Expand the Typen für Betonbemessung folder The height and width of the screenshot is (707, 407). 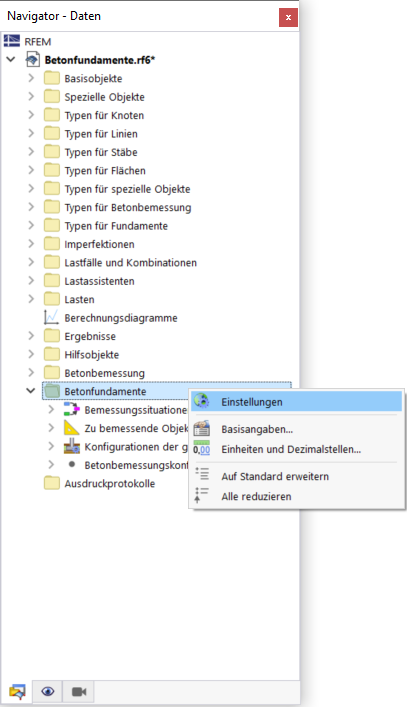pyautogui.click(x=31, y=207)
